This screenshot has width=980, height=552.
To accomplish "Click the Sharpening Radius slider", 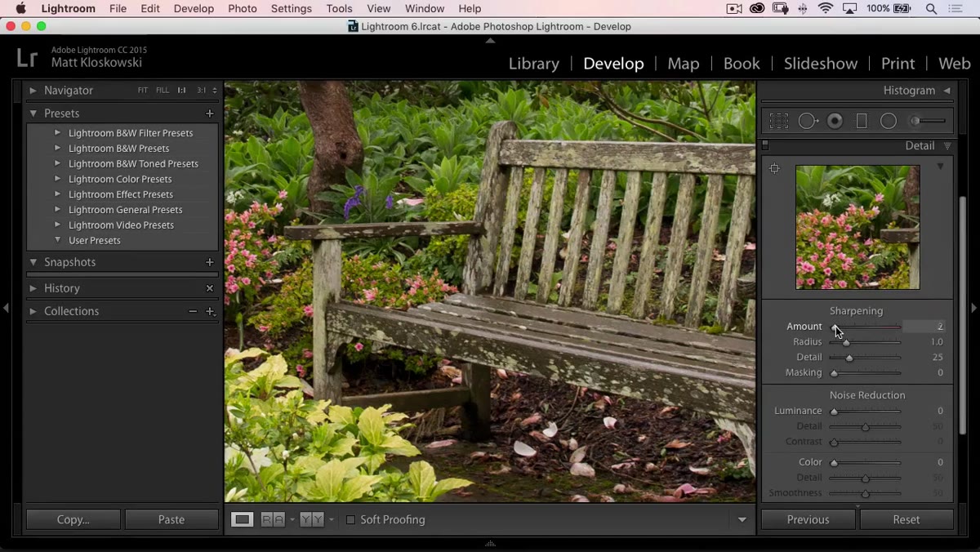I will (x=865, y=342).
